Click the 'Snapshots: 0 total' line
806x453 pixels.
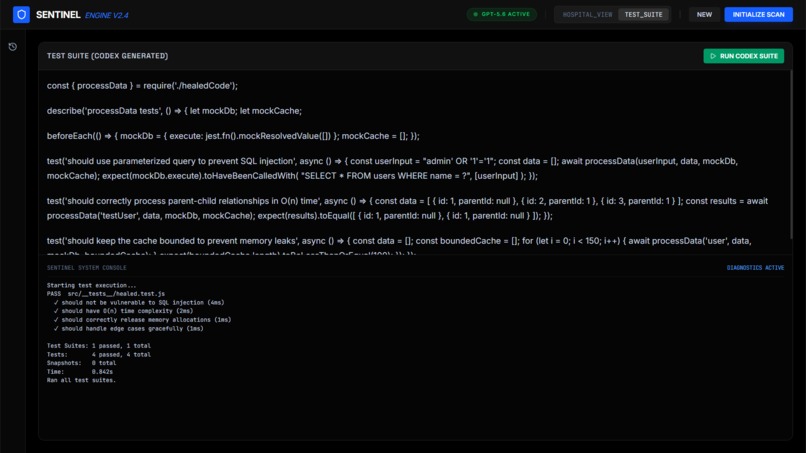pos(81,363)
